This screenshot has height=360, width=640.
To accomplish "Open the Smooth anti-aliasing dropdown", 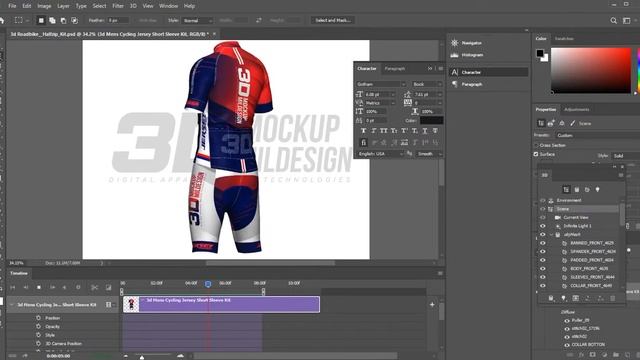I will coord(429,154).
